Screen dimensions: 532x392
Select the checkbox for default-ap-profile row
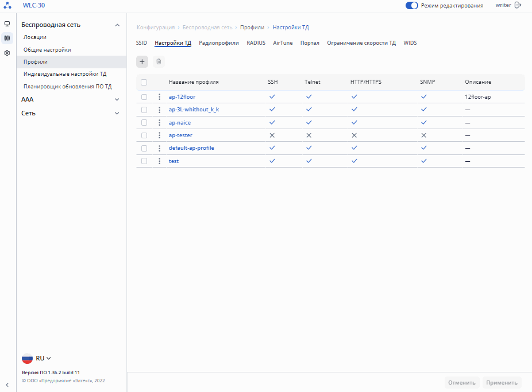tap(144, 148)
